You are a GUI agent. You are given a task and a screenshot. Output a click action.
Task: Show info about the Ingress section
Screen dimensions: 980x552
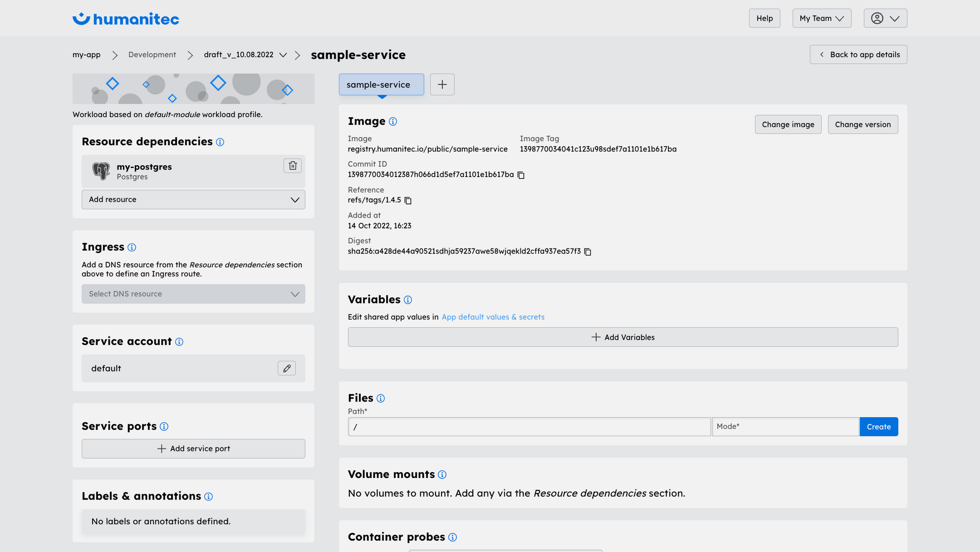pos(132,248)
